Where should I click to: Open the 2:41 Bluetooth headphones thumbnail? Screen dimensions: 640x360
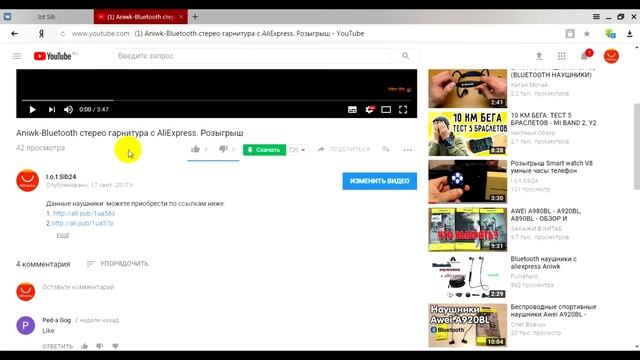click(x=467, y=88)
